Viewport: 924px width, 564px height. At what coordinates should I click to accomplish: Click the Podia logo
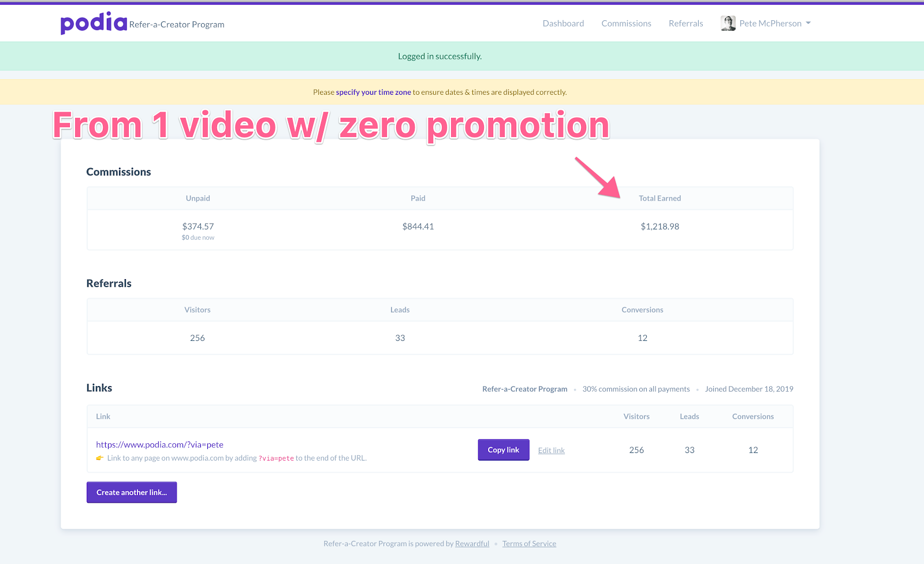[94, 23]
